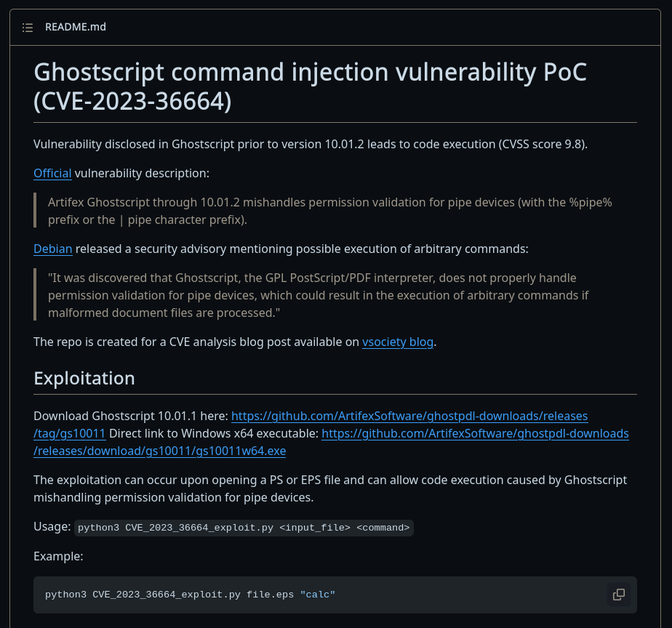The image size is (672, 628).
Task: Open the Official vulnerability description link
Action: coord(52,173)
